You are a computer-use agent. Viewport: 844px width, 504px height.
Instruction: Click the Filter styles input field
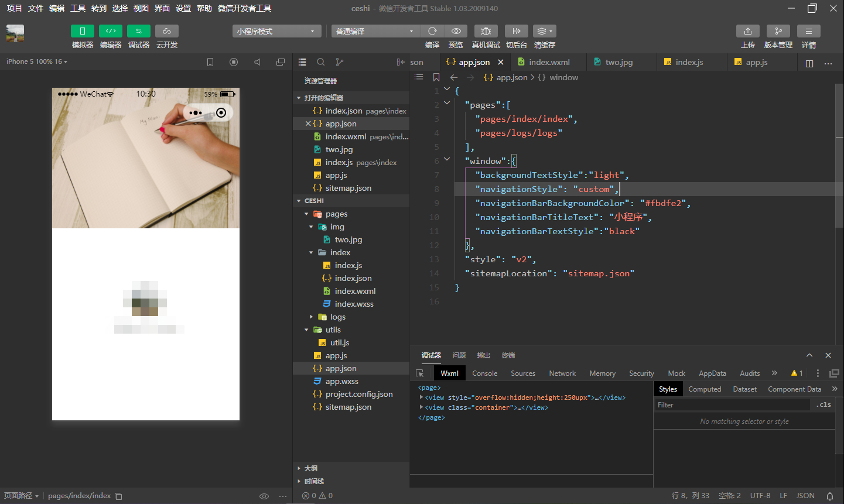coord(732,405)
